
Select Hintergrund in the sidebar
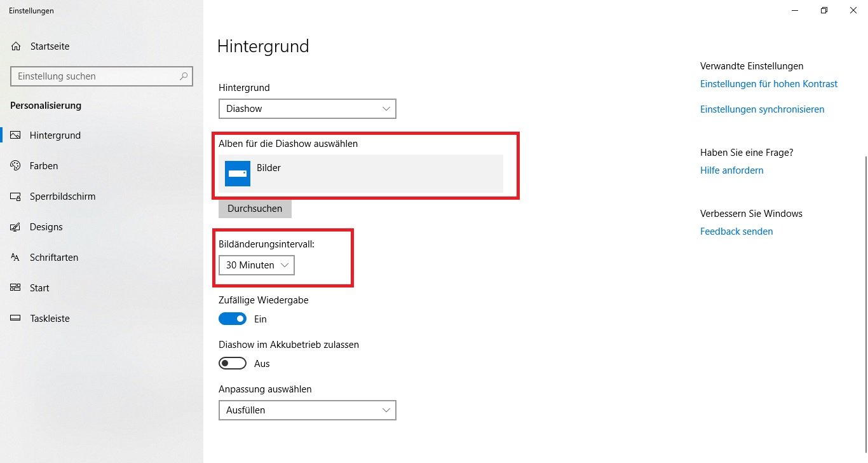click(x=55, y=135)
